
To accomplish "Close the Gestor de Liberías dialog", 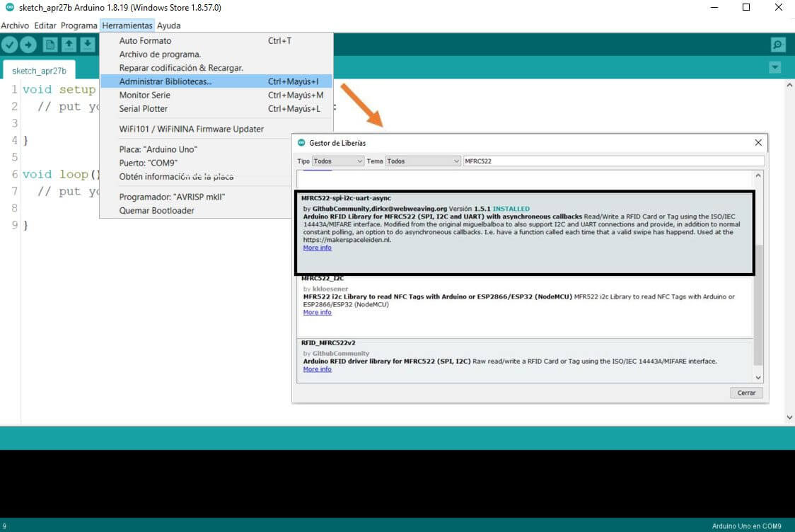I will click(x=758, y=143).
